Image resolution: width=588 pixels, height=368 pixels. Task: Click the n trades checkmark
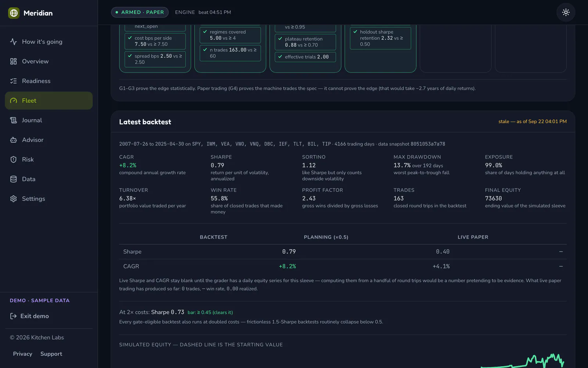coord(205,50)
